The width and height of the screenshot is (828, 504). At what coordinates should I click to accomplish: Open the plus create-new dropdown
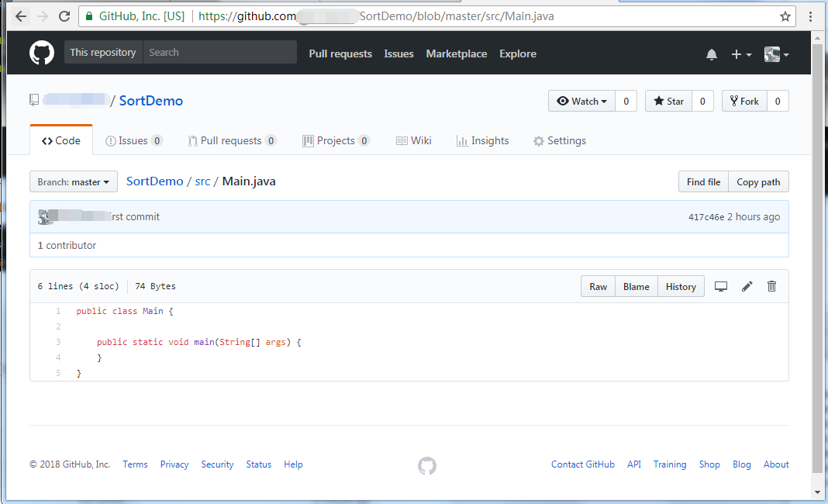point(741,54)
